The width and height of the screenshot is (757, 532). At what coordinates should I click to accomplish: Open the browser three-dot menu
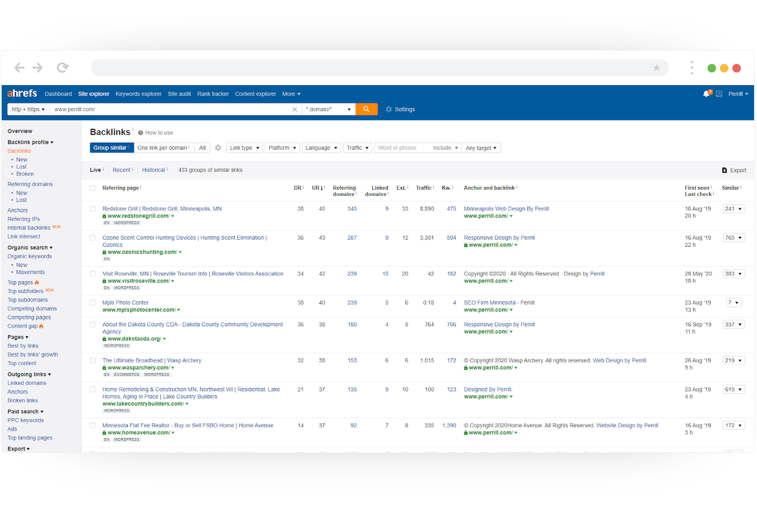tap(692, 68)
